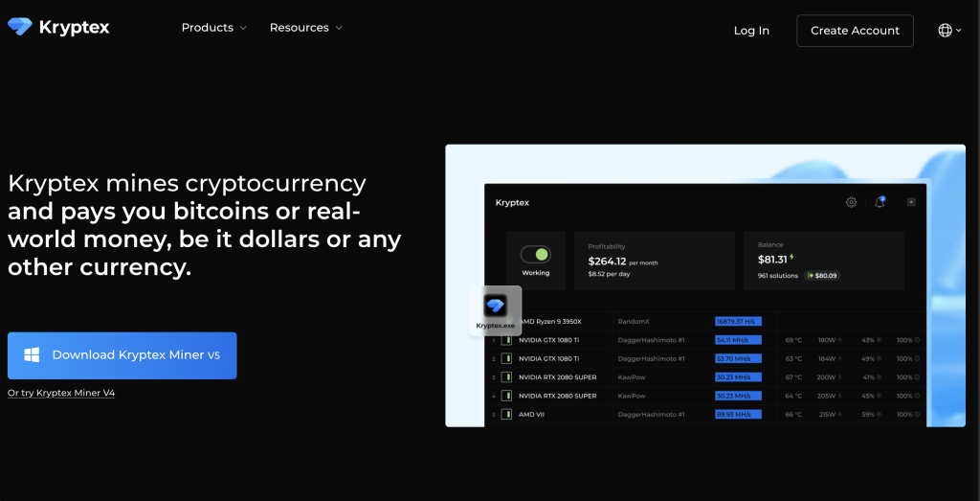Click the 'AMD VII' device name
The height and width of the screenshot is (501, 980).
click(x=532, y=415)
